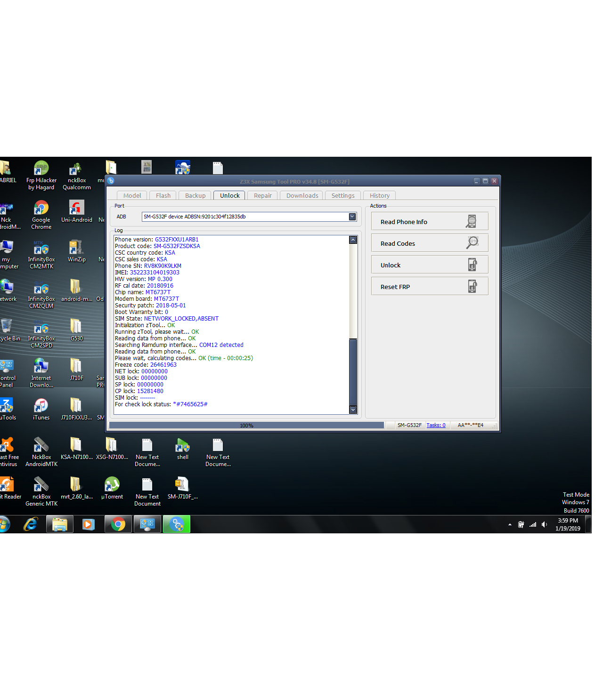Select the SM-J710F_... file on desktop
The image size is (603, 700).
(183, 489)
